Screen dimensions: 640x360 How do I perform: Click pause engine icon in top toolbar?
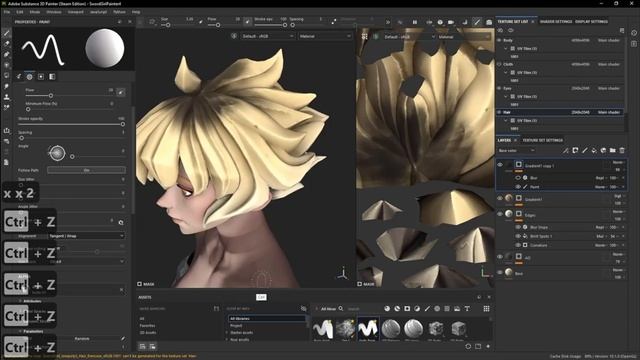(x=415, y=22)
